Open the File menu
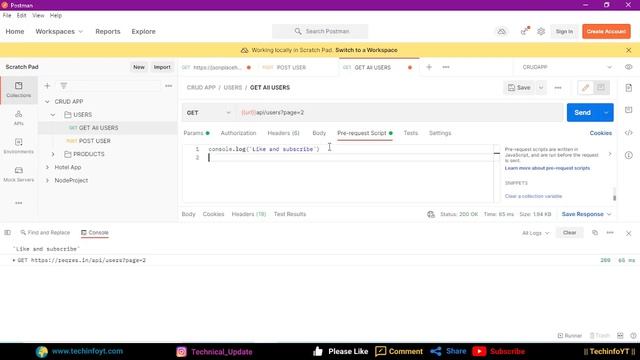This screenshot has height=360, width=640. (7, 16)
